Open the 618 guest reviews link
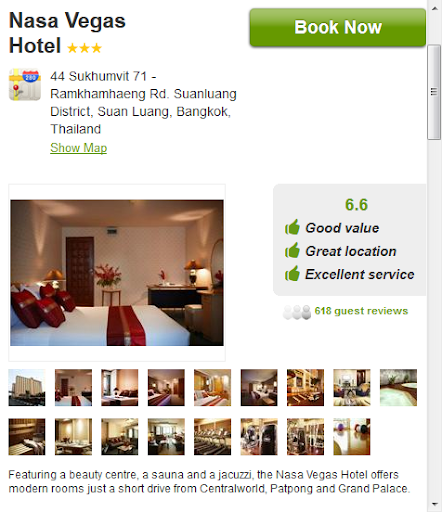Image resolution: width=442 pixels, height=512 pixels. tap(361, 311)
